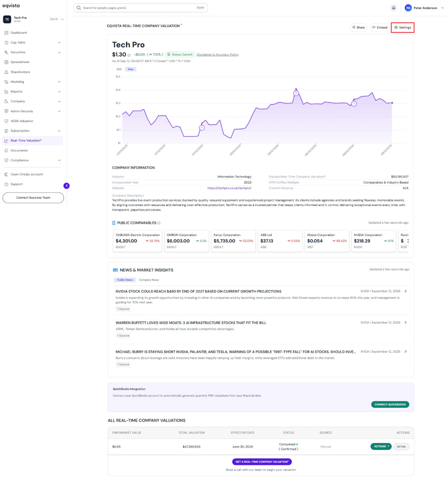The height and width of the screenshot is (477, 448).
Task: Click the TE company logo badge
Action: point(7,19)
